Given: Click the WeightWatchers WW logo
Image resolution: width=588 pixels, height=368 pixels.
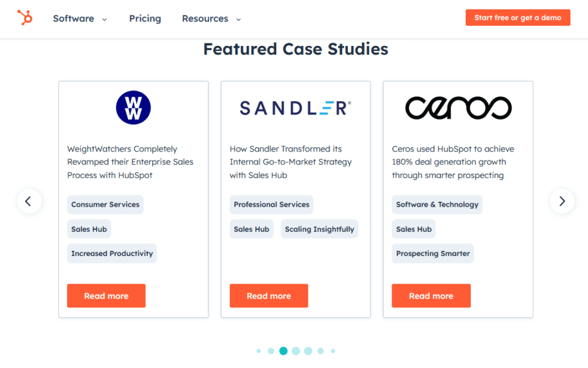Looking at the screenshot, I should pyautogui.click(x=133, y=107).
